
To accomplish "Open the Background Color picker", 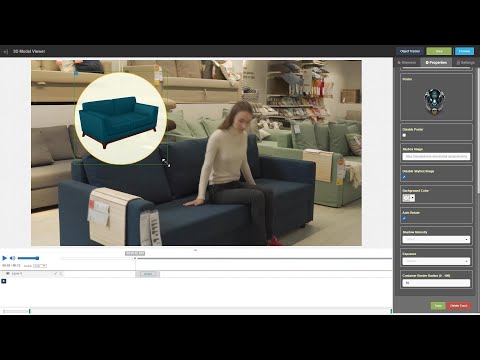I will coord(409,198).
